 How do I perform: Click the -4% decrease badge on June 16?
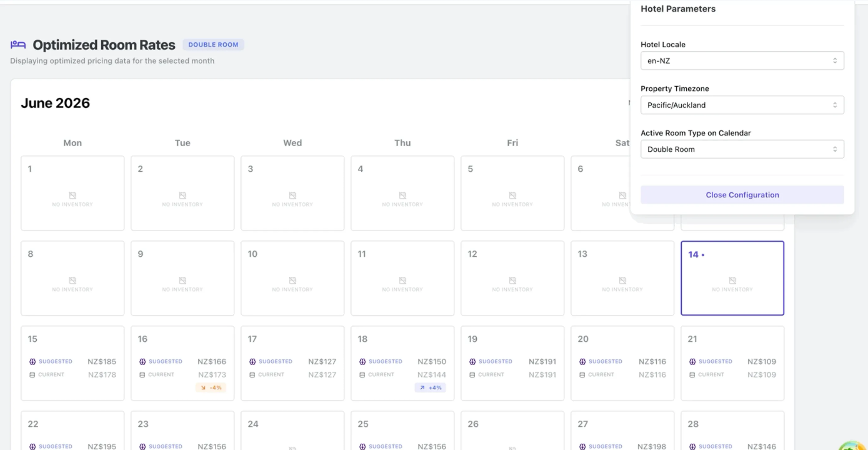(x=211, y=388)
